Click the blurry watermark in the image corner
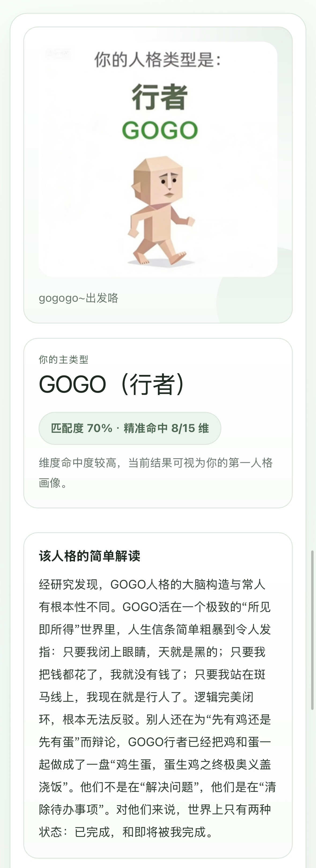Viewport: 316px width, 868px height. tap(58, 53)
